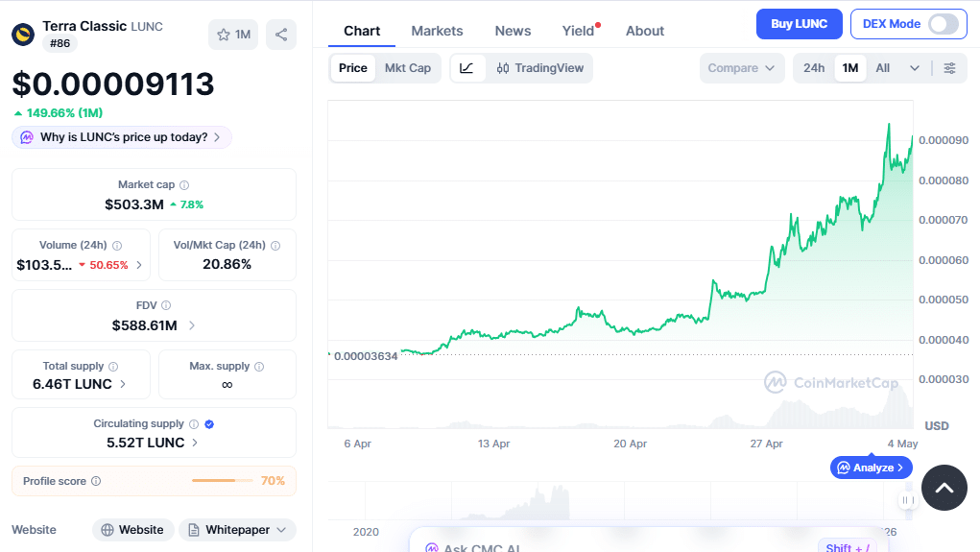Viewport: 980px width, 552px height.
Task: Click the Terra Classic coin logo
Action: [x=23, y=35]
